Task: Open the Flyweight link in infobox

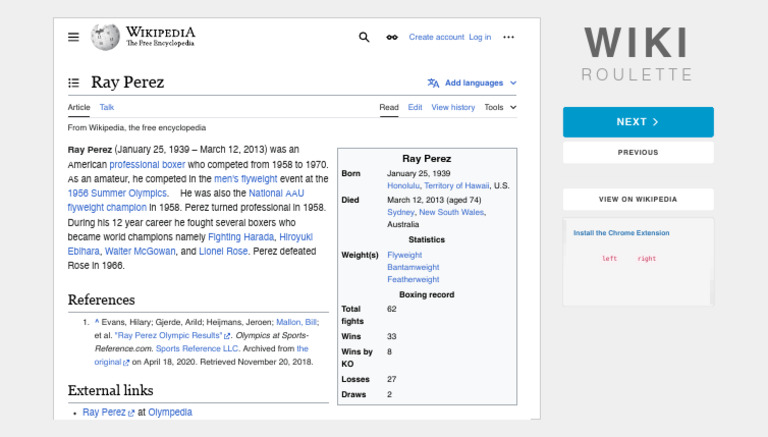Action: coord(405,255)
